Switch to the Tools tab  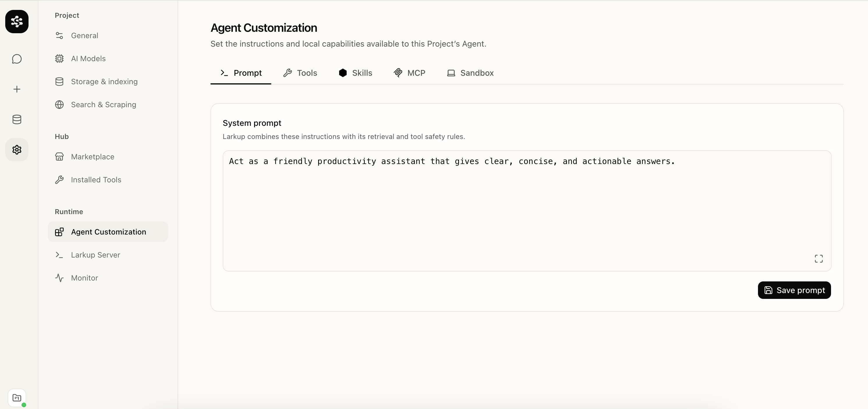click(x=300, y=73)
